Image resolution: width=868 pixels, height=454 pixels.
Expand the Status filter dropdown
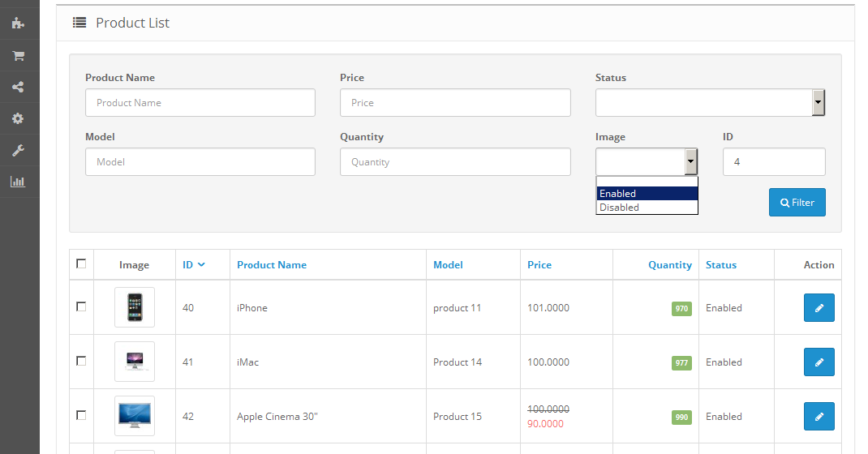tap(819, 103)
